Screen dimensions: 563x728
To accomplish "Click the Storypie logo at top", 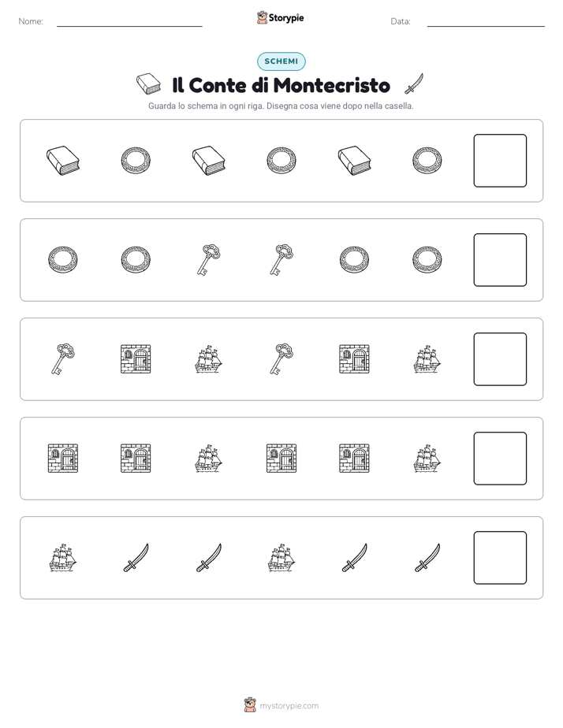I will point(281,17).
